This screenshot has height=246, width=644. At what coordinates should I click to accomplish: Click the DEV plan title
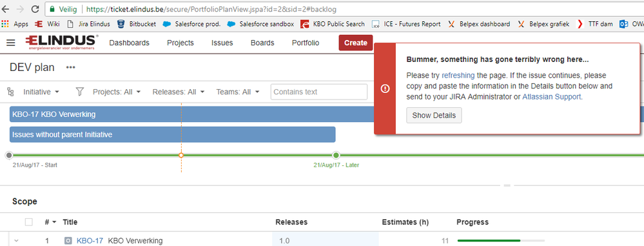click(32, 67)
